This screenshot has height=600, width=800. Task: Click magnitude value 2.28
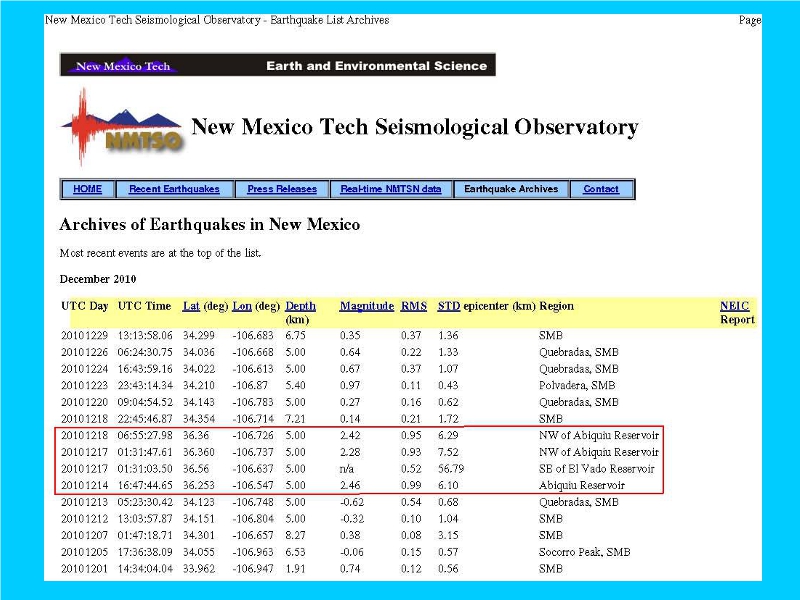click(x=351, y=453)
